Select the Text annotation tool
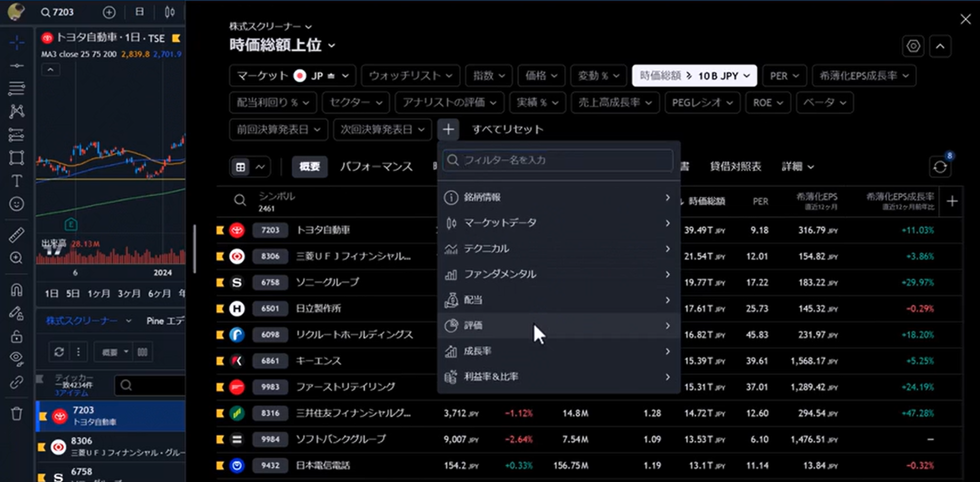This screenshot has height=482, width=980. pyautogui.click(x=16, y=180)
